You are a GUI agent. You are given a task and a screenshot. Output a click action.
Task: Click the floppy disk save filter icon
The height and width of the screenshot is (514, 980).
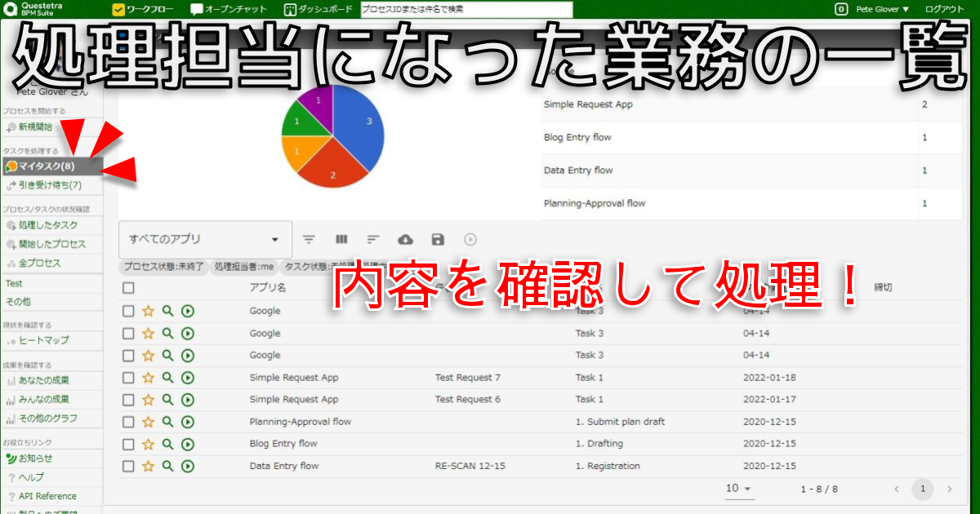tap(438, 239)
